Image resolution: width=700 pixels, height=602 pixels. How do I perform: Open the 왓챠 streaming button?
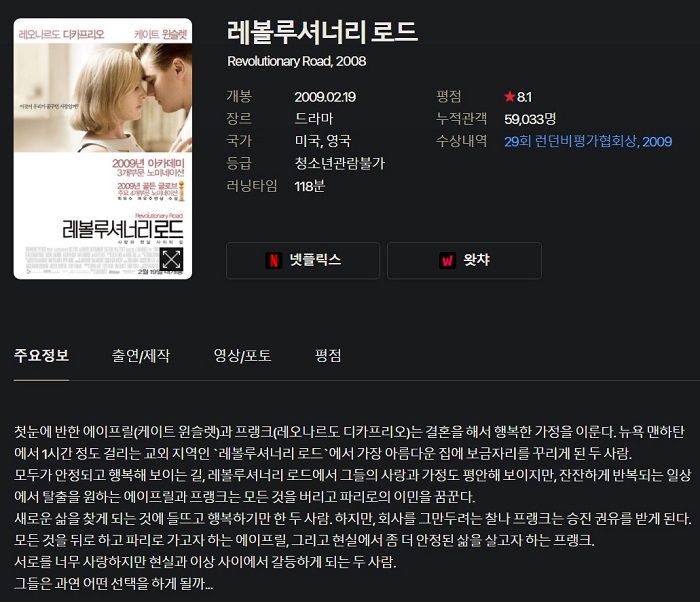click(464, 260)
